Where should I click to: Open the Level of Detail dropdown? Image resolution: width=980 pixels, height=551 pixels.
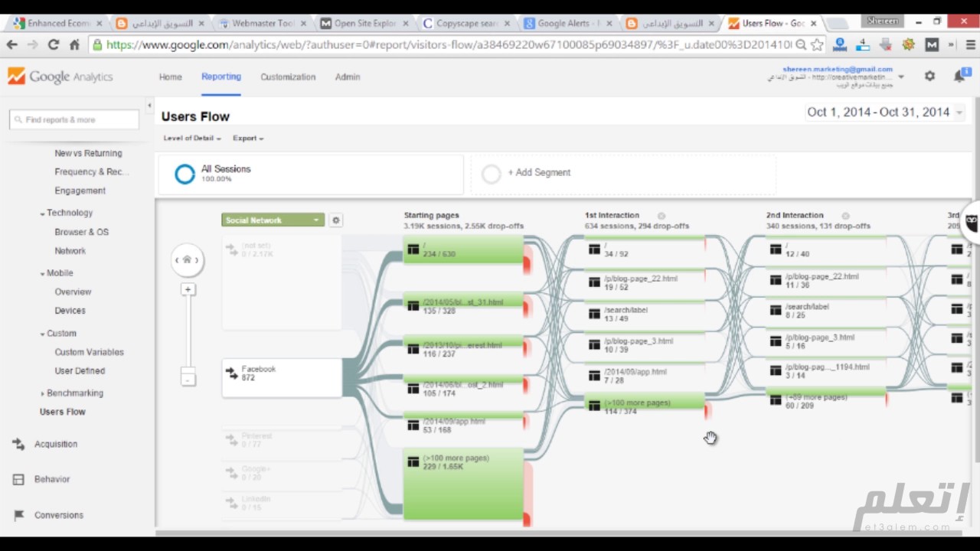192,139
